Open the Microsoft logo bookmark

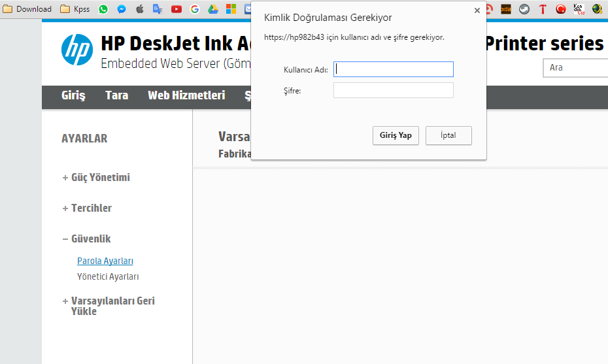pyautogui.click(x=231, y=9)
